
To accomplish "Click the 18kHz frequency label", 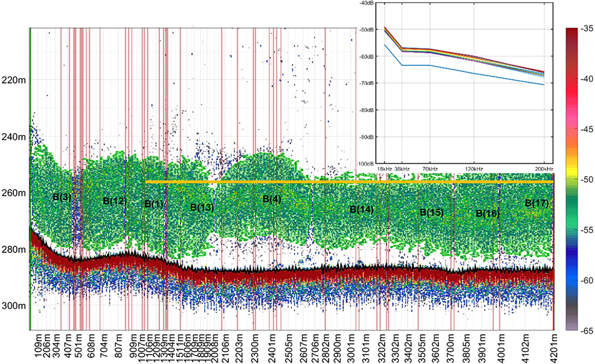I will pos(385,169).
